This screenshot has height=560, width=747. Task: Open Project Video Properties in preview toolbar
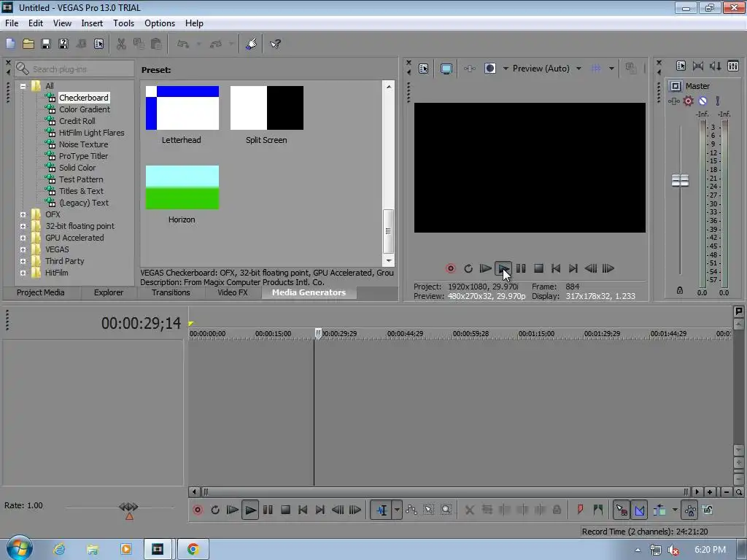[x=424, y=69]
